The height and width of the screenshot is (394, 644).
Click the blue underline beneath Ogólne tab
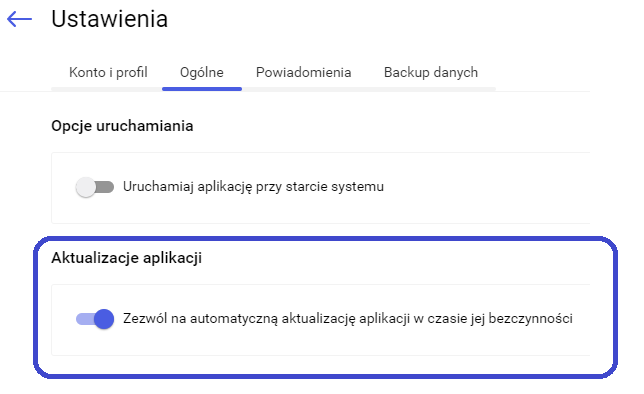tap(202, 89)
